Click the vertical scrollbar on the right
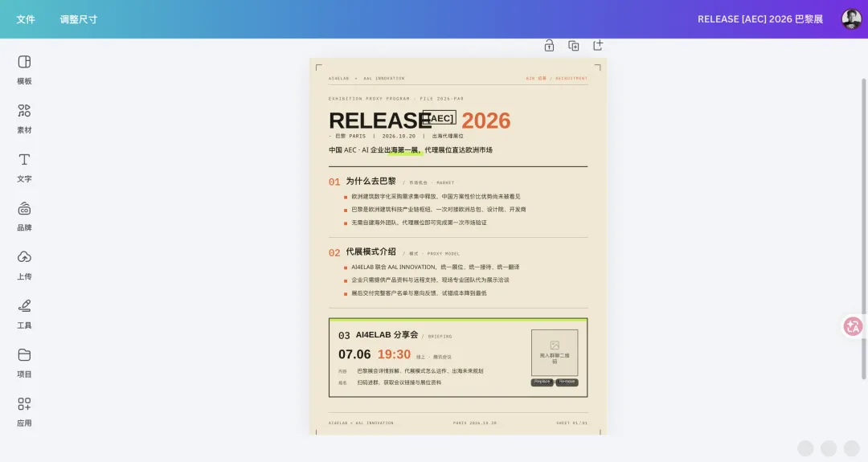Image resolution: width=868 pixels, height=462 pixels. coord(864,228)
